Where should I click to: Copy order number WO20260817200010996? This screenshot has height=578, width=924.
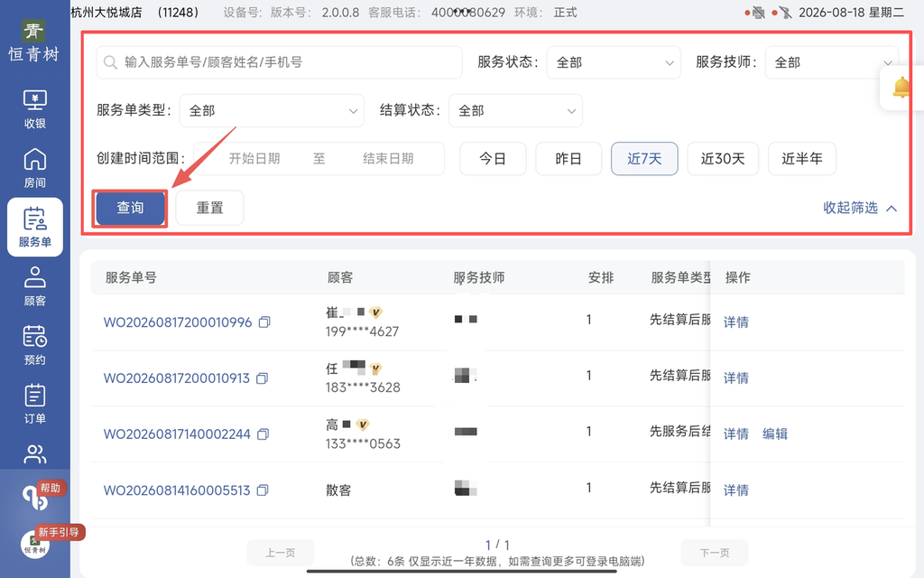pos(264,322)
